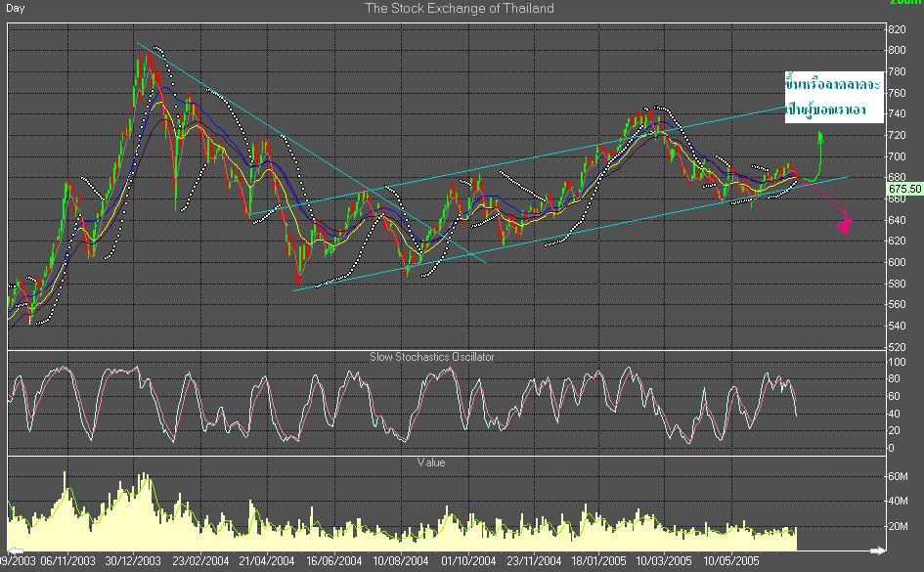
Task: Click the 820 price axis label
Action: click(897, 29)
